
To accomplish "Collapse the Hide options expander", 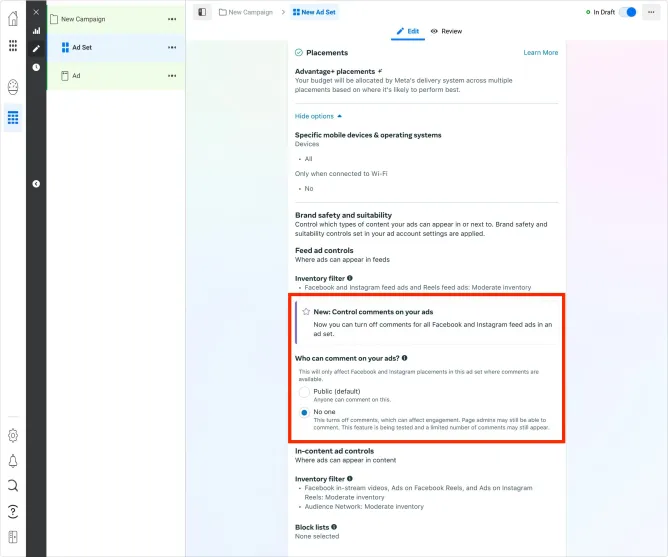I will coord(318,116).
